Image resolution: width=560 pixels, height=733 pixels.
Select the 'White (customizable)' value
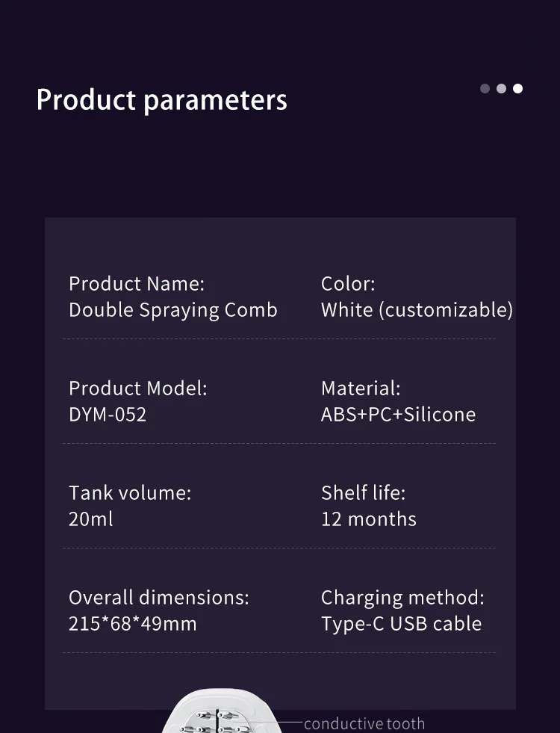click(x=417, y=310)
